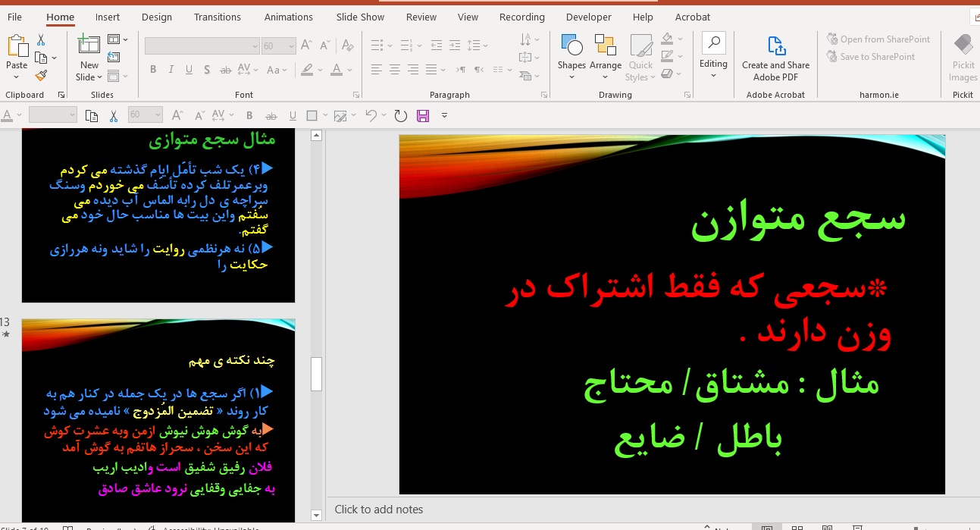Enable right-to-left text direction

[x=478, y=69]
